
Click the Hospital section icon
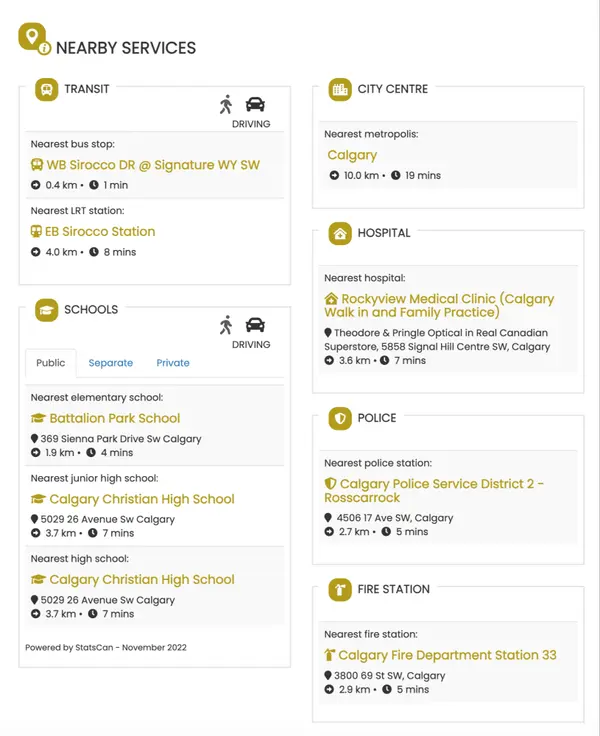coord(340,234)
